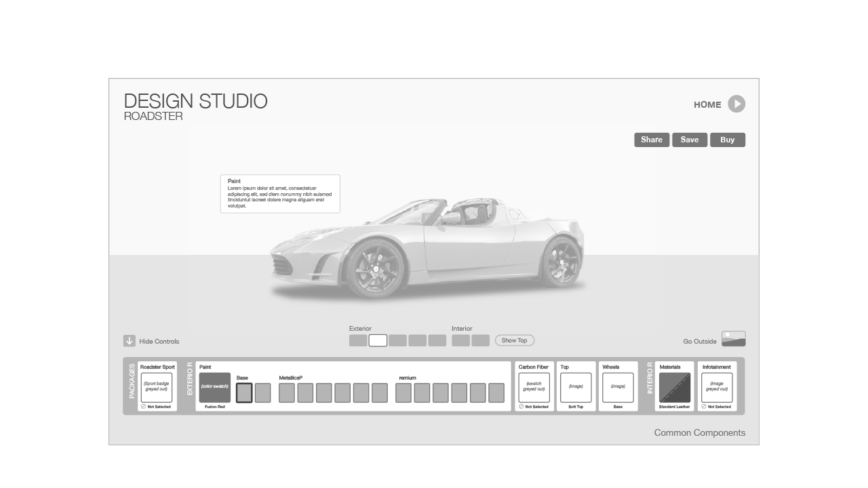Pick the first Metallic paint color swatch
Screen dimensions: 868x488
tap(287, 392)
